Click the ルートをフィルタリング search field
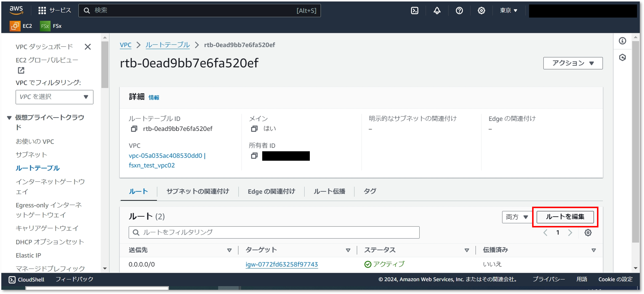Image resolution: width=644 pixels, height=294 pixels. 274,232
